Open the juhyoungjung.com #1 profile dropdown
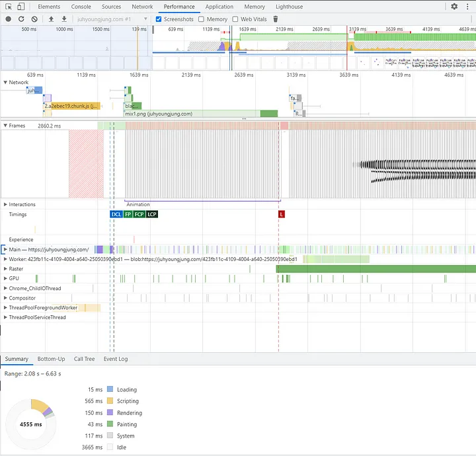The image size is (476, 456). tap(112, 19)
